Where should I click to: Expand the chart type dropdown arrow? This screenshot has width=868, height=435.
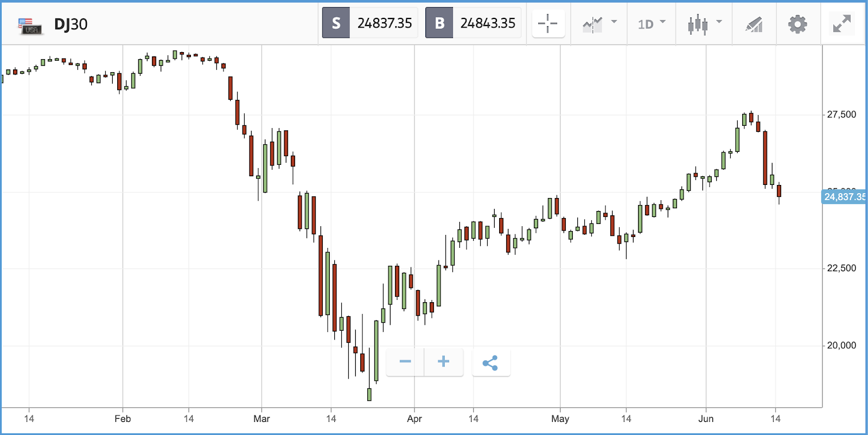click(719, 22)
